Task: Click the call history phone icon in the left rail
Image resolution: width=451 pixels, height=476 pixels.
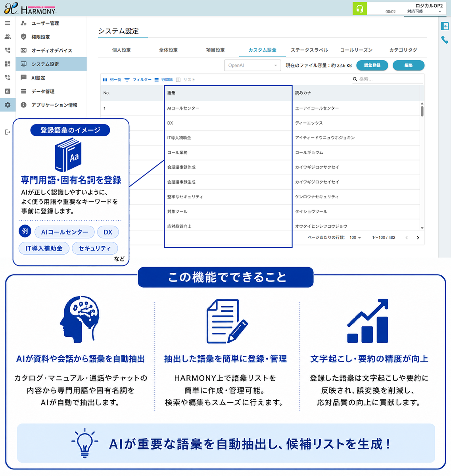Action: pos(8,78)
